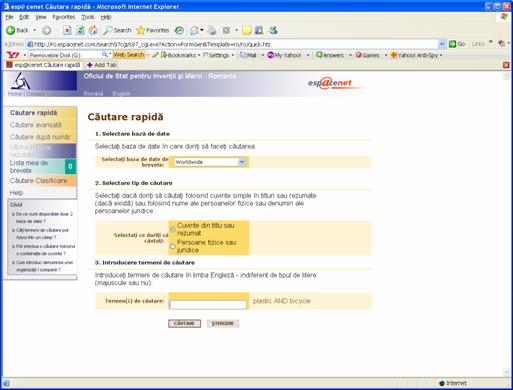513x390 pixels.
Task: Click the Yahoo Y! logo icon
Action: coord(13,55)
